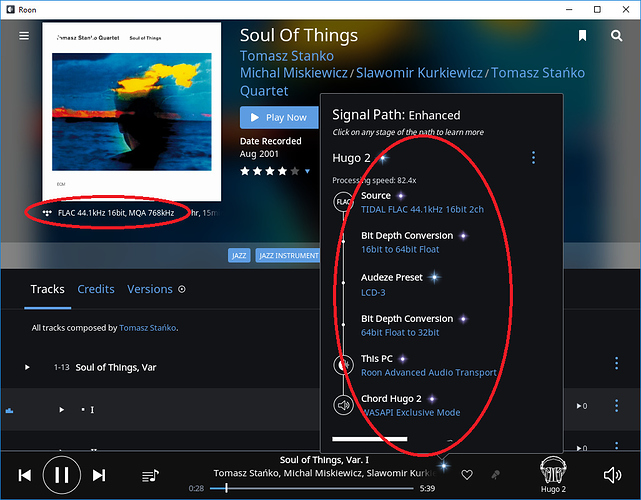Open now playing title Soul of Things, Var. I

(324, 460)
